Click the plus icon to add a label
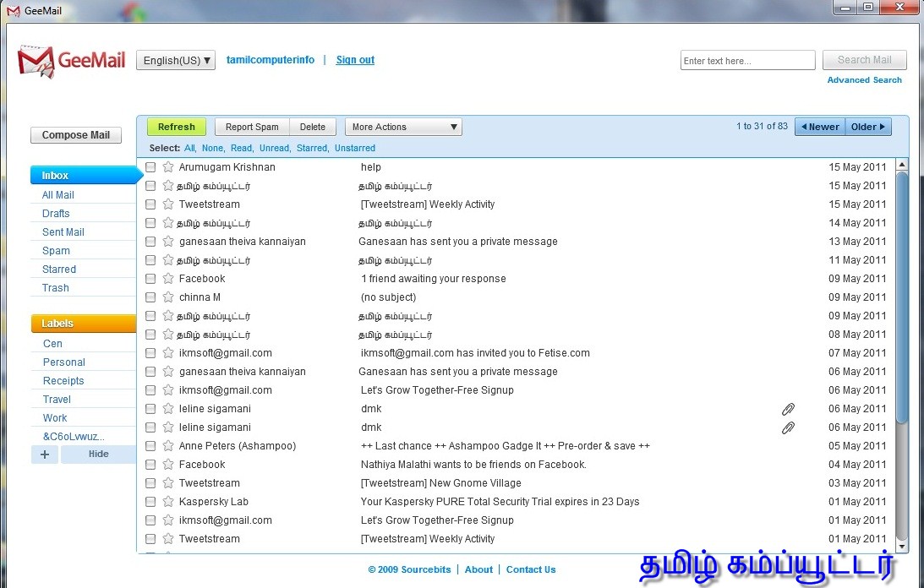 [44, 454]
